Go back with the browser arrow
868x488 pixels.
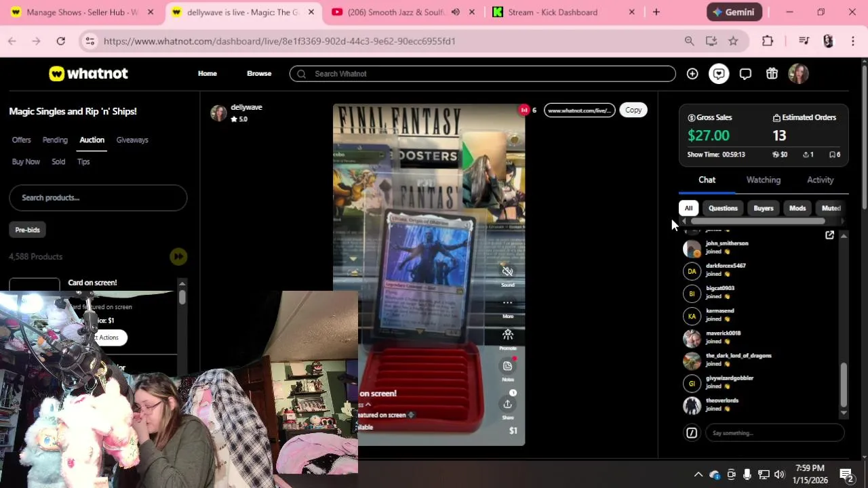(12, 41)
